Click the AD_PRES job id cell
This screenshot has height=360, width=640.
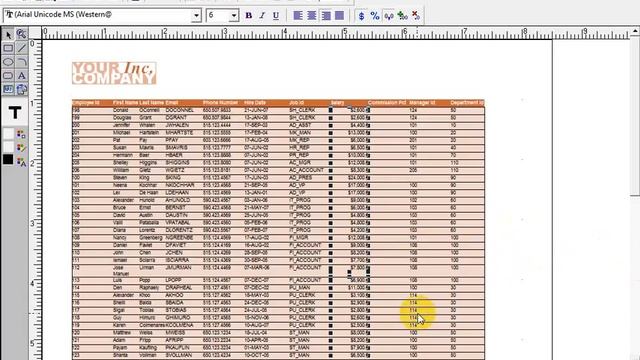tap(300, 178)
